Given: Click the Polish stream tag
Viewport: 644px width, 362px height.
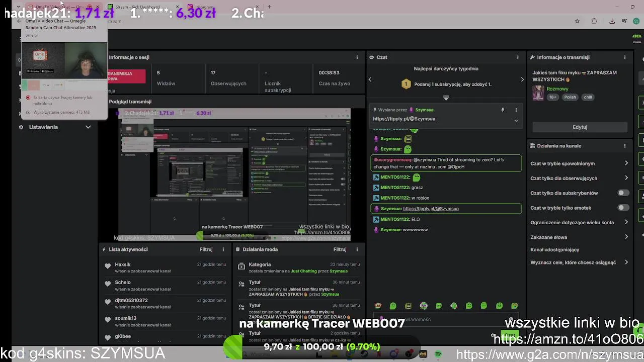Looking at the screenshot, I should (x=570, y=97).
